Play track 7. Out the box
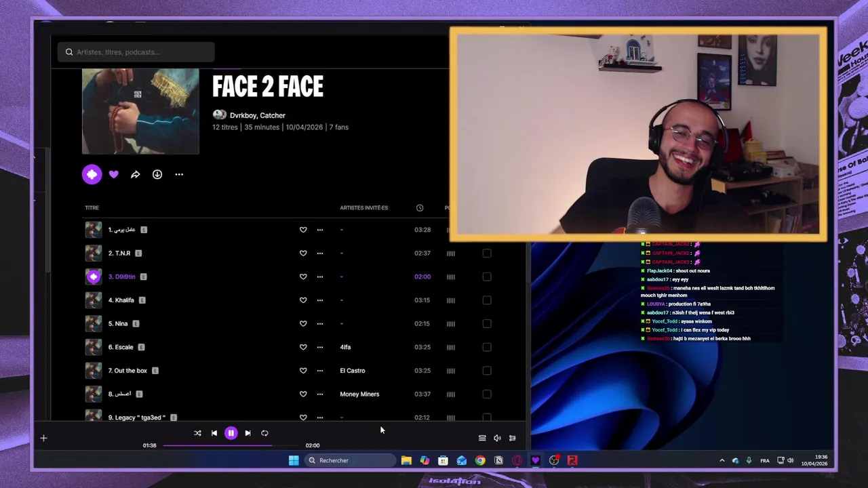The image size is (868, 488). [127, 371]
